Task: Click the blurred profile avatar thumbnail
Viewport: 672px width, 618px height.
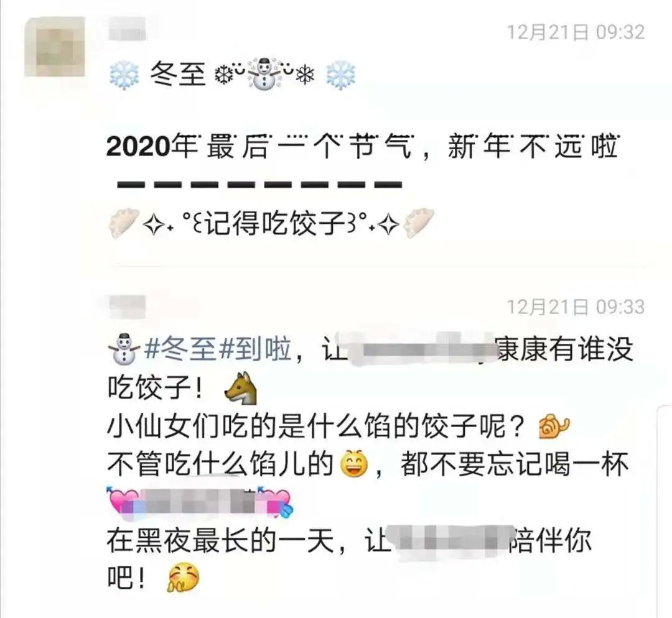Action: [x=54, y=47]
